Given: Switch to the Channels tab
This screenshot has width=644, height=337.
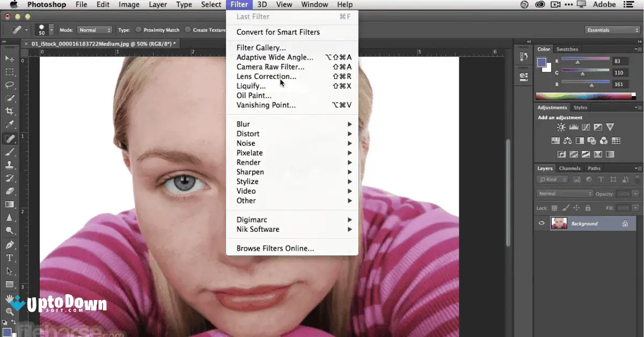Looking at the screenshot, I should coord(569,168).
